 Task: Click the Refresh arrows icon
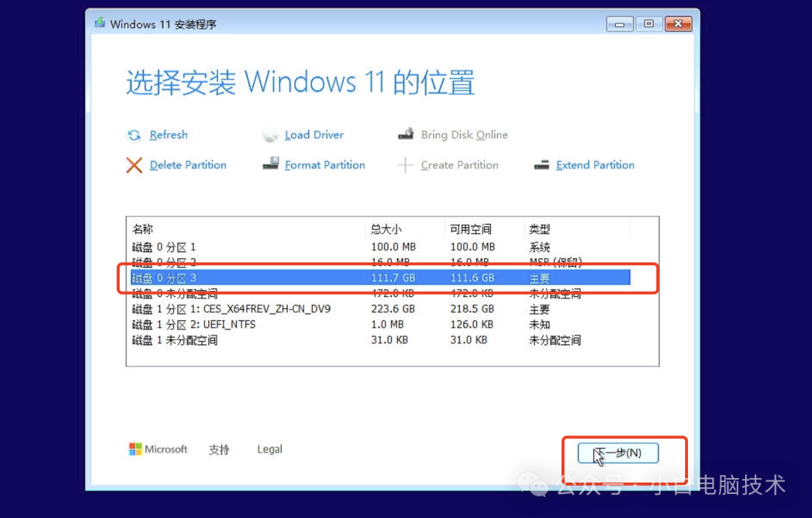[134, 135]
